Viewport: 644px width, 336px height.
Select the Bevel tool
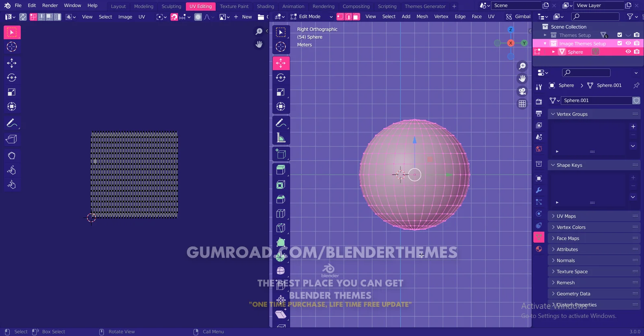point(281,199)
